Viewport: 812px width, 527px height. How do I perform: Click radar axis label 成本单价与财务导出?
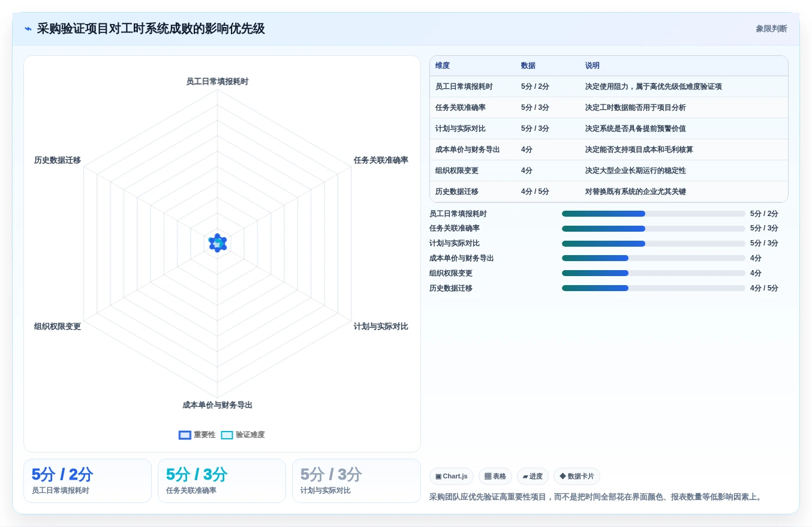(x=217, y=405)
